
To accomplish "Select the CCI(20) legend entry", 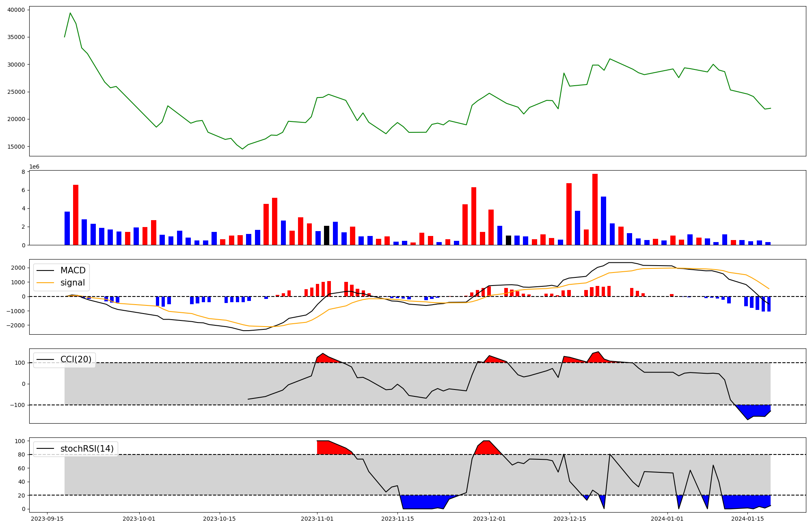I will coord(76,359).
